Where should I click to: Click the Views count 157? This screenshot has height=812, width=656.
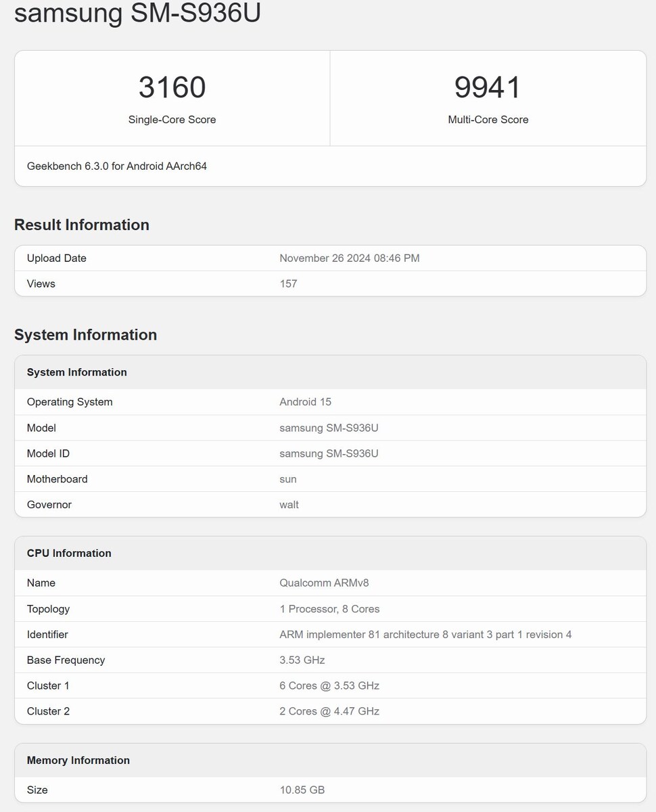289,284
